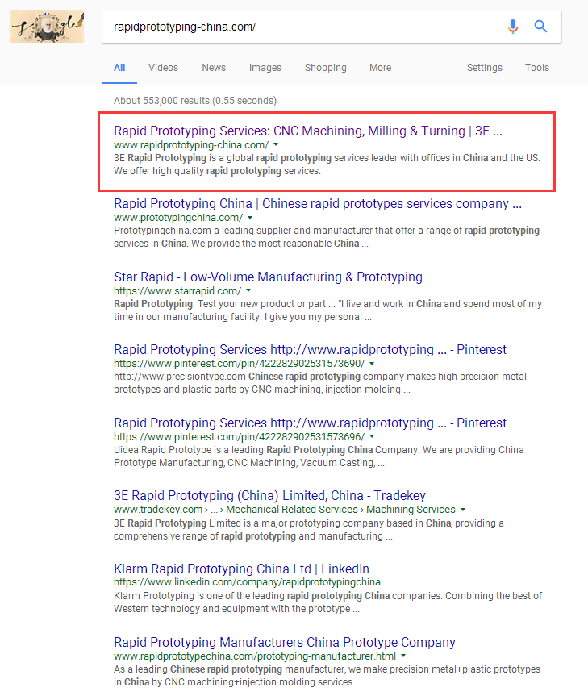Open the Images tab
The width and height of the screenshot is (588, 700).
(x=265, y=68)
